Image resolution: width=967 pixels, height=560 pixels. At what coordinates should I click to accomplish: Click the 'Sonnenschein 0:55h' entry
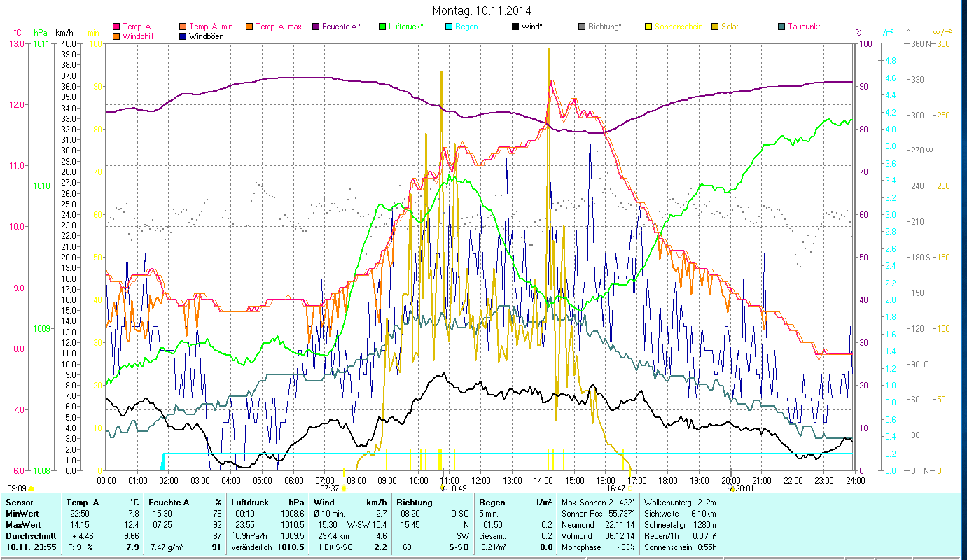click(x=679, y=547)
